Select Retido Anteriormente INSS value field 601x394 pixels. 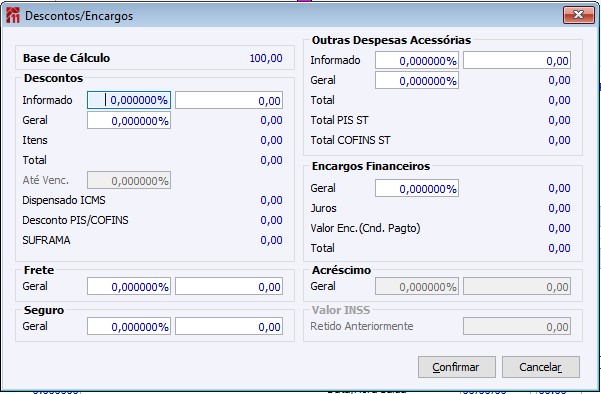(x=517, y=326)
